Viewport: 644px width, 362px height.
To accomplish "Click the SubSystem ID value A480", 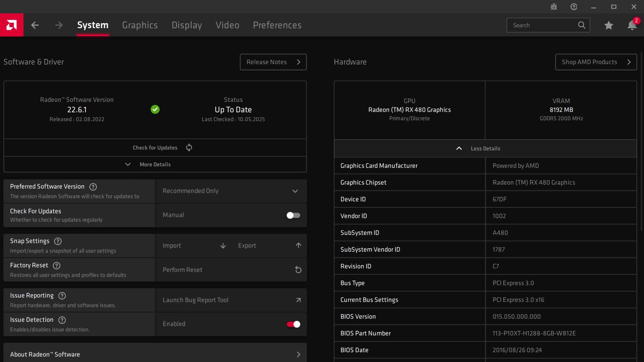I will click(x=500, y=233).
